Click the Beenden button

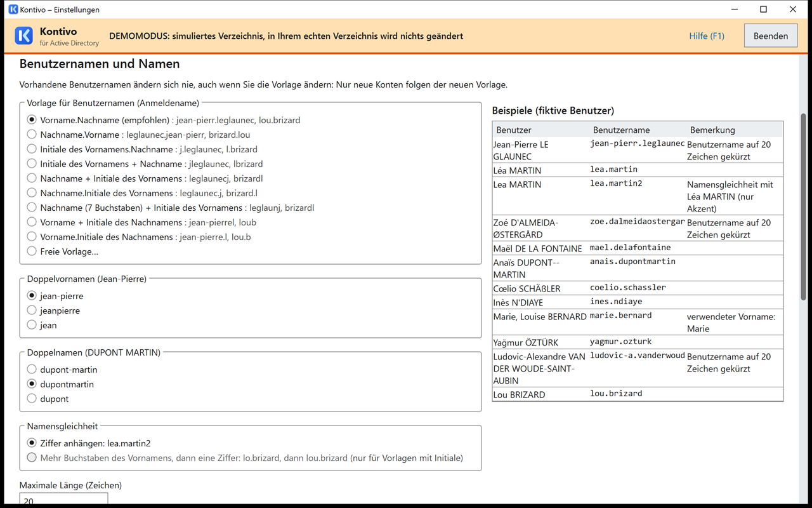tap(771, 36)
